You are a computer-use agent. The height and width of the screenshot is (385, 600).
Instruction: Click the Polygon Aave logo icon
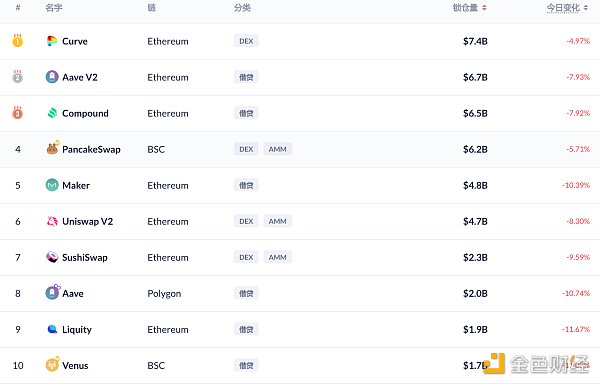(x=53, y=292)
